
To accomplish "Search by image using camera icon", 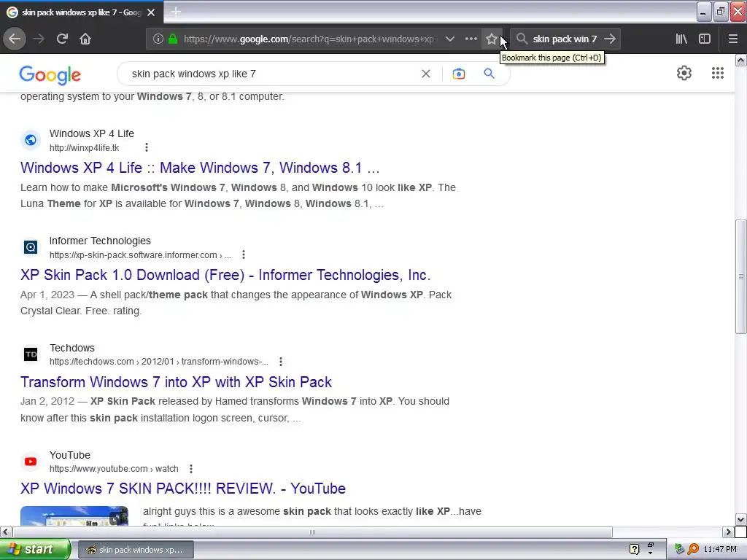I will (458, 74).
